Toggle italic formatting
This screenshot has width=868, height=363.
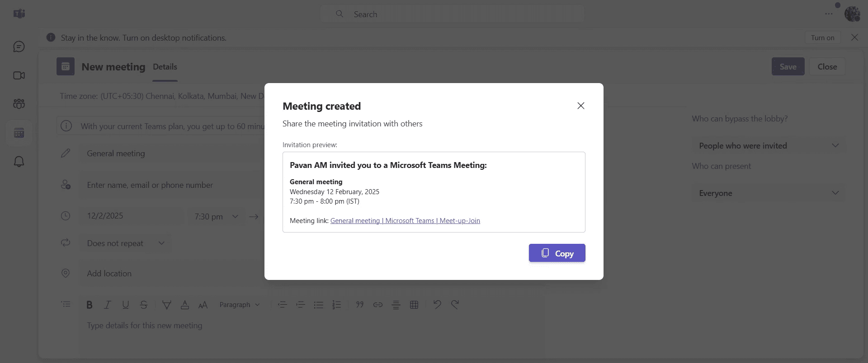pyautogui.click(x=108, y=305)
